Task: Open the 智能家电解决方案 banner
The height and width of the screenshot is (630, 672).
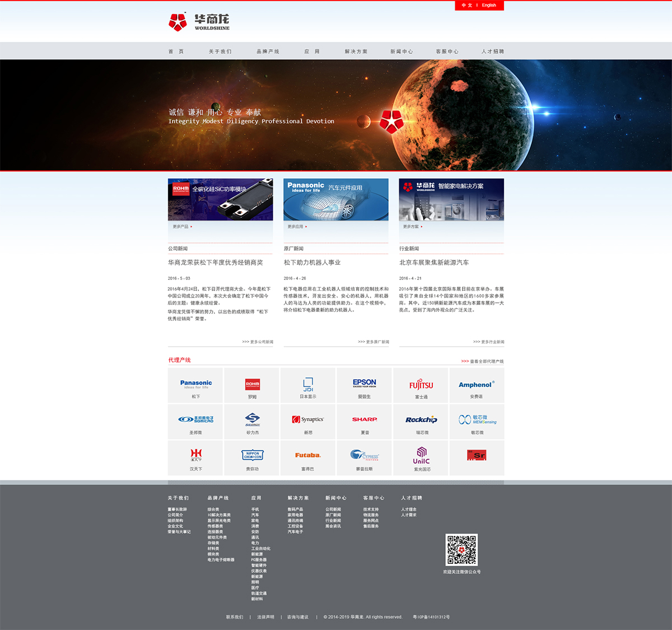Action: (x=451, y=199)
